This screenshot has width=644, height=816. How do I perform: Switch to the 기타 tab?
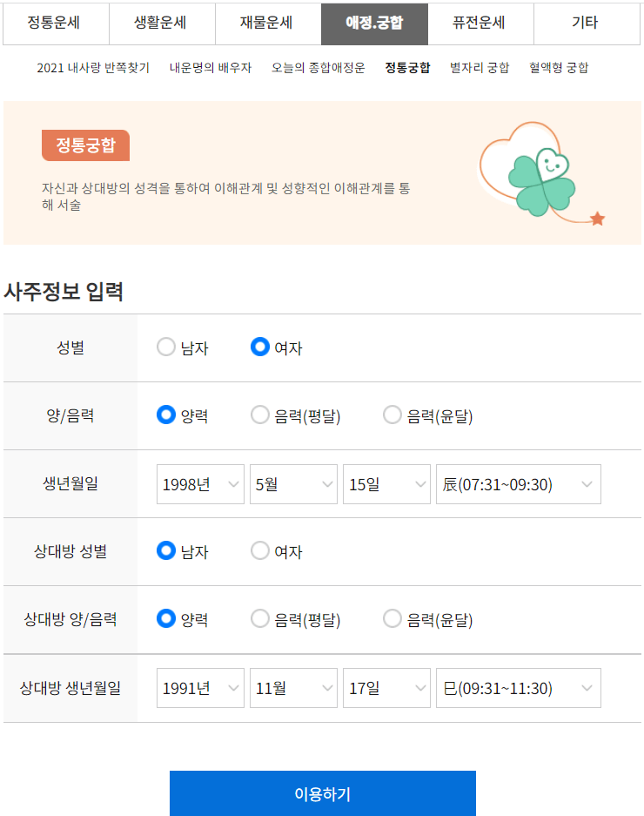(586, 24)
